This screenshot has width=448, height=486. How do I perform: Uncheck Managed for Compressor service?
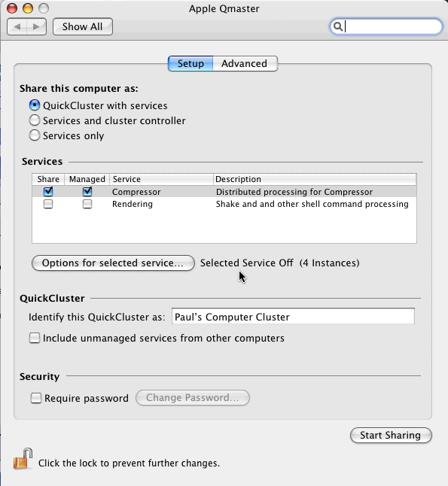click(87, 192)
